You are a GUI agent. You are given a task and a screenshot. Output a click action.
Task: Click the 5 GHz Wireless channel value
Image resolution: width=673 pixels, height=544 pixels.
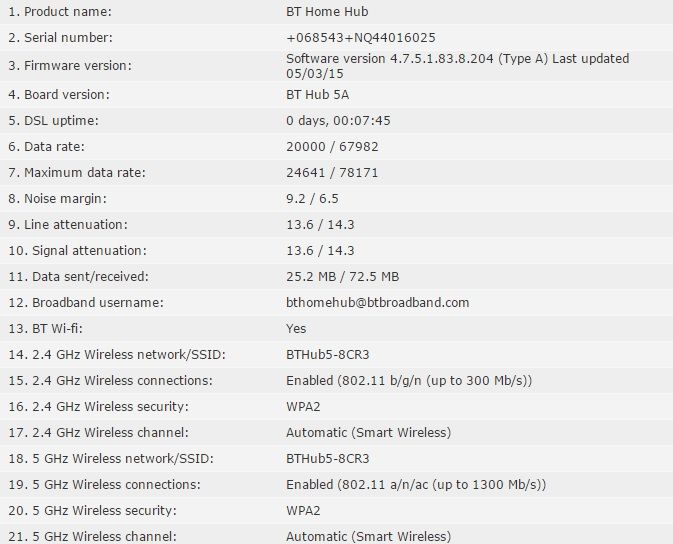point(369,537)
